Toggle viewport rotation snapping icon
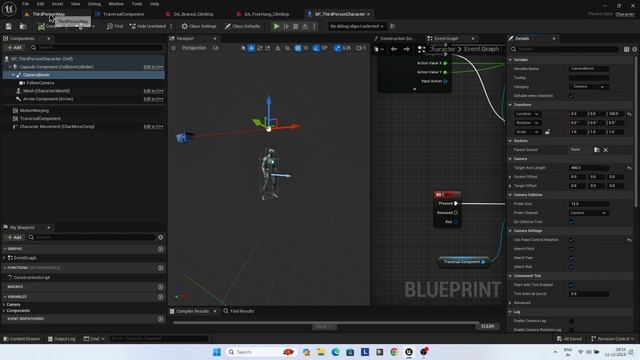640x360 pixels. point(316,48)
